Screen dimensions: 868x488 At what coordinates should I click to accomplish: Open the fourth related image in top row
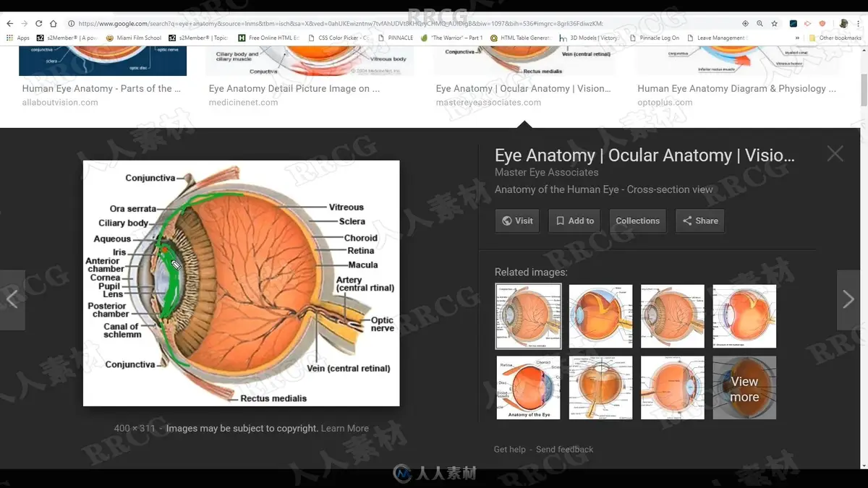(x=744, y=316)
